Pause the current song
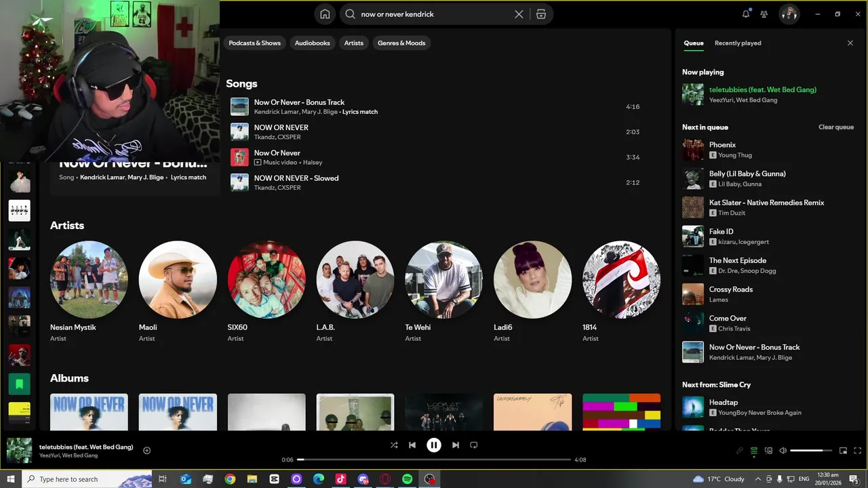Screen dimensions: 868x488 (x=434, y=445)
